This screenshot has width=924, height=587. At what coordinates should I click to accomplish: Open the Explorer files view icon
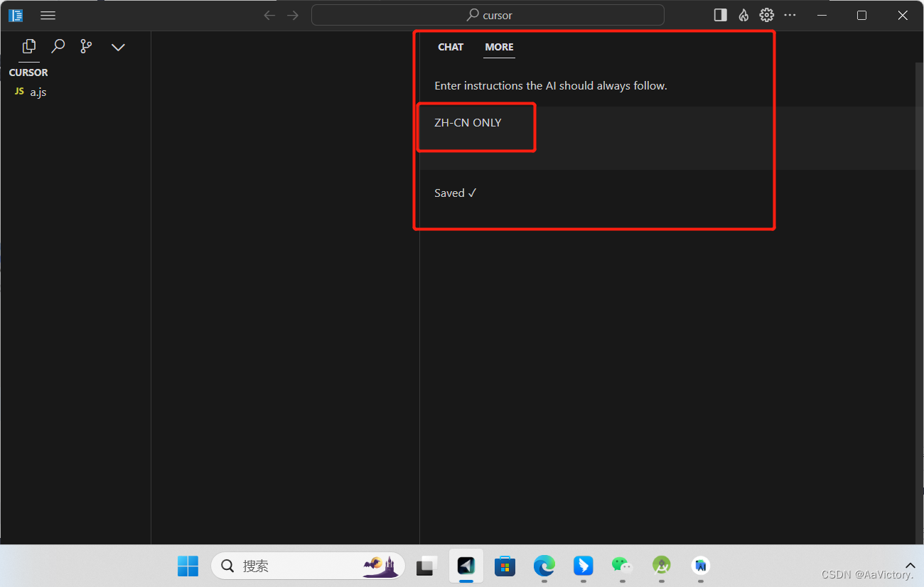coord(29,46)
